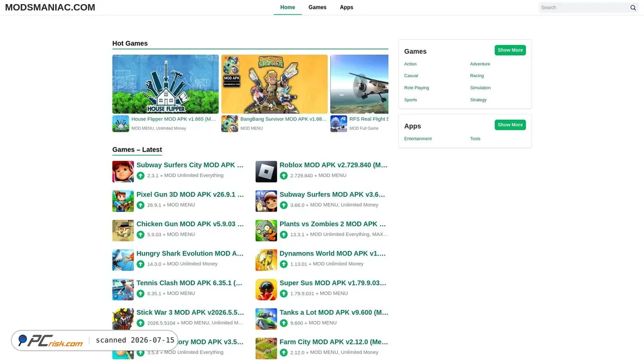
Task: Click Chicken Gun green arrow icon
Action: [141, 235]
